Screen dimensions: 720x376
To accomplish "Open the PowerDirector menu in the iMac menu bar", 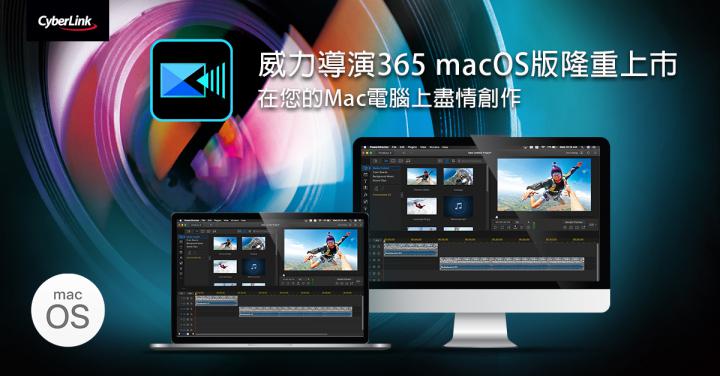I will tap(380, 147).
